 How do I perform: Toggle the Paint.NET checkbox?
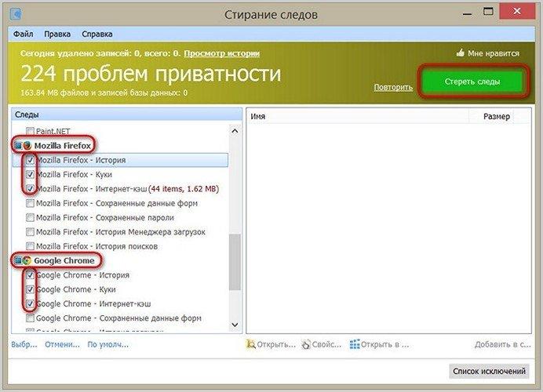pos(30,131)
